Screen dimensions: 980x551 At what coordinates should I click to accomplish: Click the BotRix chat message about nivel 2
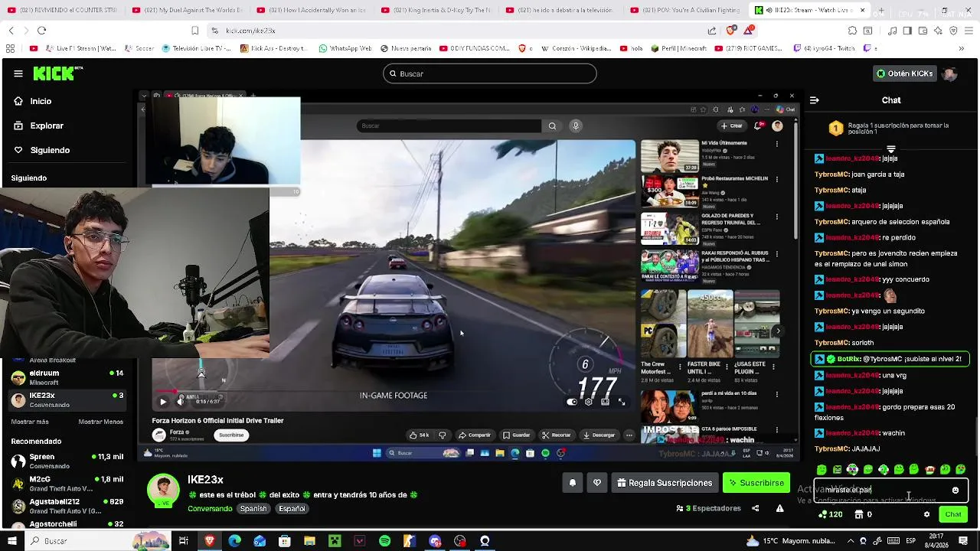890,359
